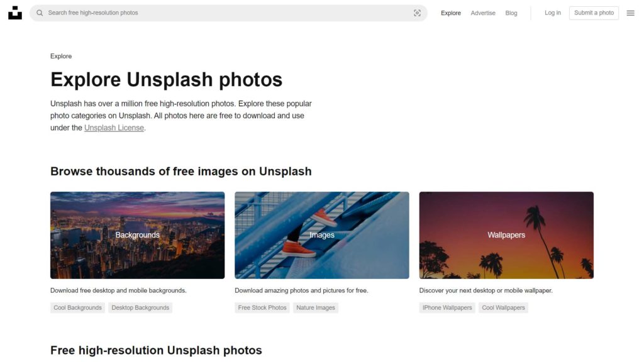Click "Browse thousands of free images" heading
The image size is (644, 362).
pos(181,171)
